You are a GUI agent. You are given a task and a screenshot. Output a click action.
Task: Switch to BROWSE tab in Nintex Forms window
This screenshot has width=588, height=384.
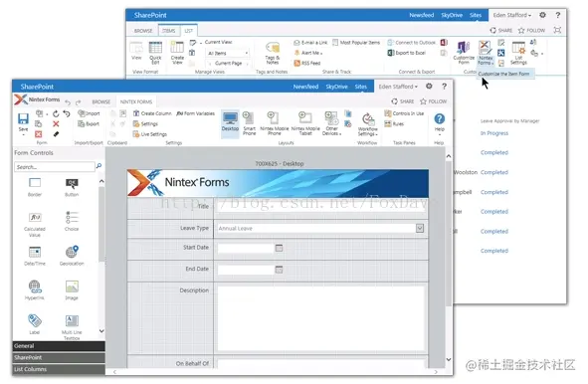pyautogui.click(x=100, y=101)
